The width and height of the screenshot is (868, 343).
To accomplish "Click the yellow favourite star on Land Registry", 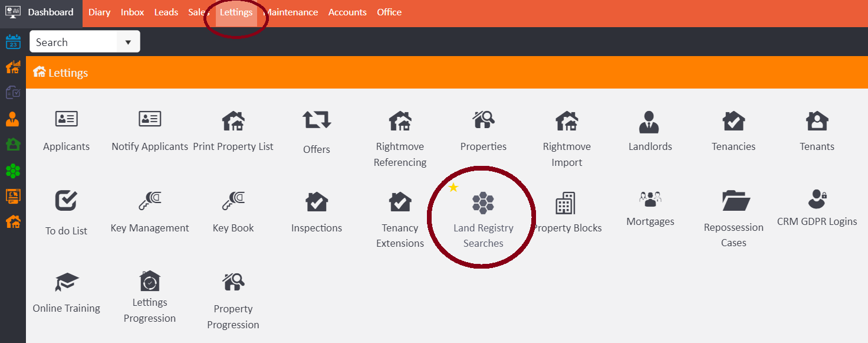I will click(x=453, y=188).
